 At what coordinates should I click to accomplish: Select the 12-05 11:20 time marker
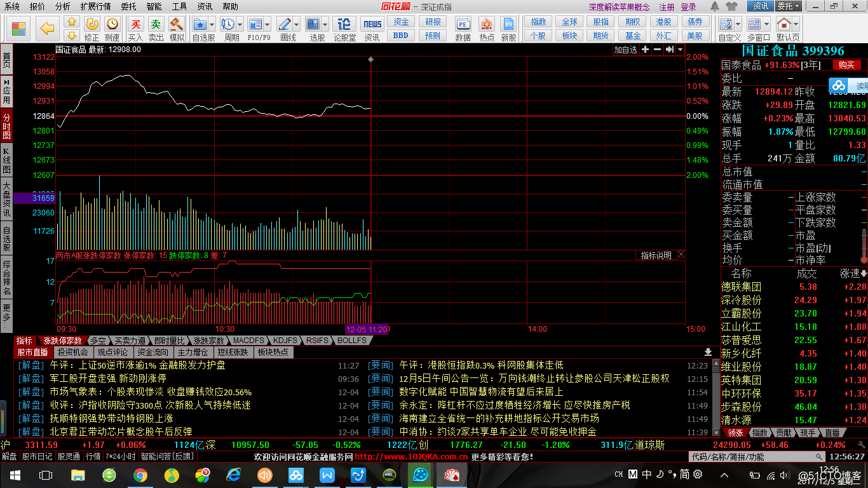[367, 329]
